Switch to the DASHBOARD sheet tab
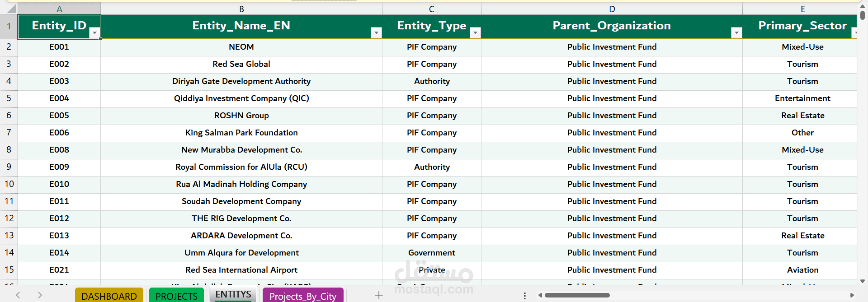The width and height of the screenshot is (868, 302). [x=109, y=296]
